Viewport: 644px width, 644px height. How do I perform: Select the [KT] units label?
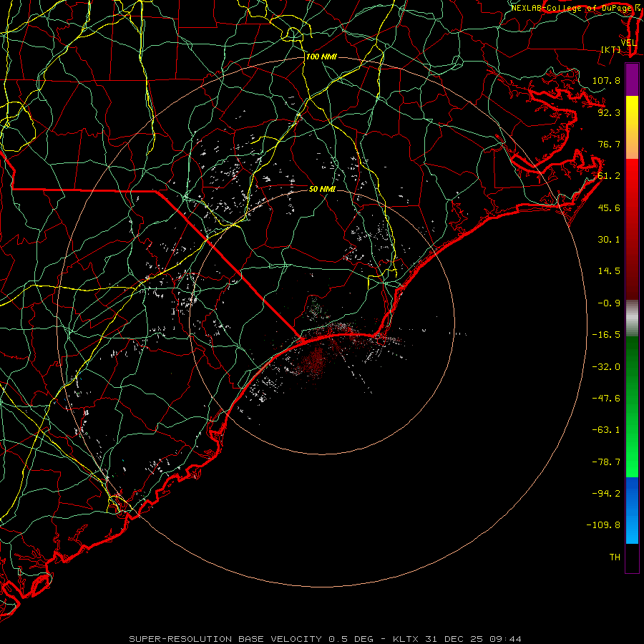(611, 49)
